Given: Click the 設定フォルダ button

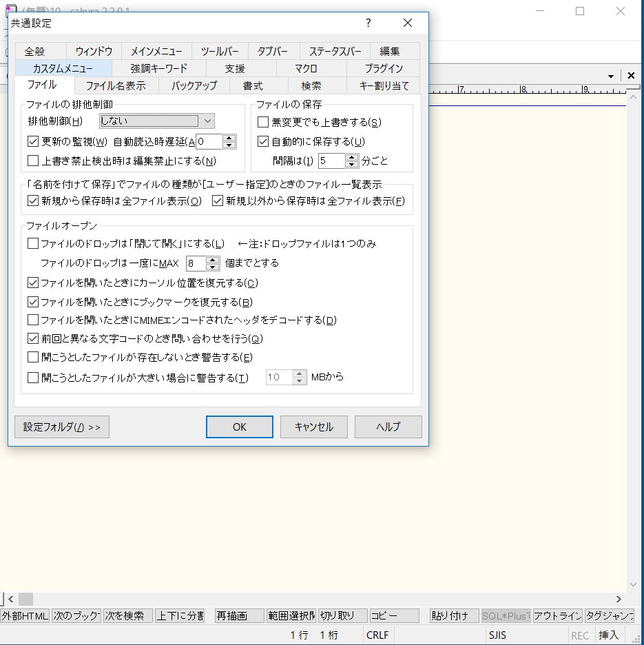Looking at the screenshot, I should coord(61,427).
